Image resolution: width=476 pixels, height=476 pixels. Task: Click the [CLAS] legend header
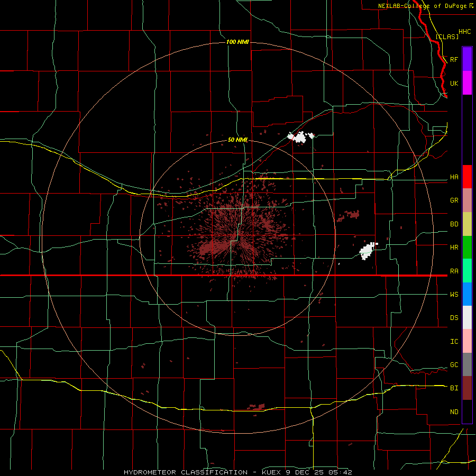[x=447, y=36]
